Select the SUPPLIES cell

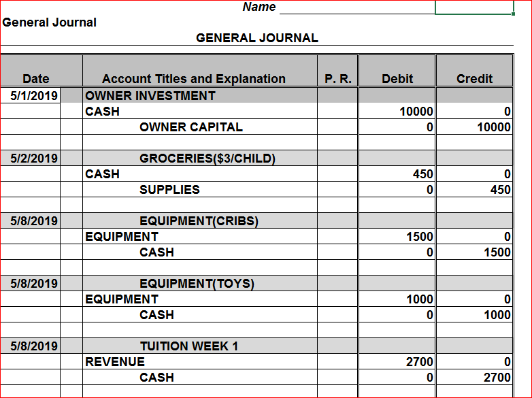(x=200, y=190)
